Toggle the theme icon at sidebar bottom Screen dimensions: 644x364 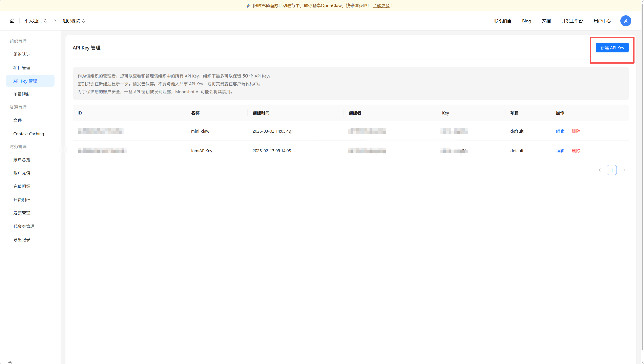(10, 362)
